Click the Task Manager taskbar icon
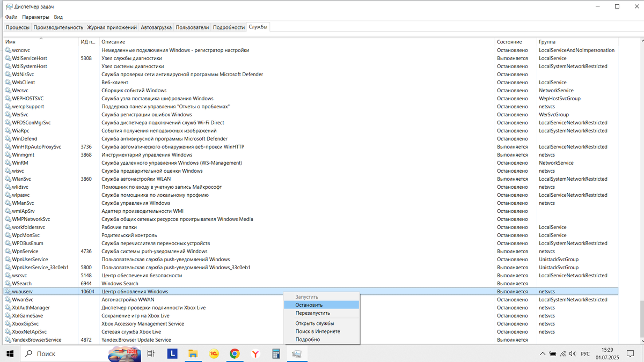Screen dimensions: 644x362 tap(297, 354)
